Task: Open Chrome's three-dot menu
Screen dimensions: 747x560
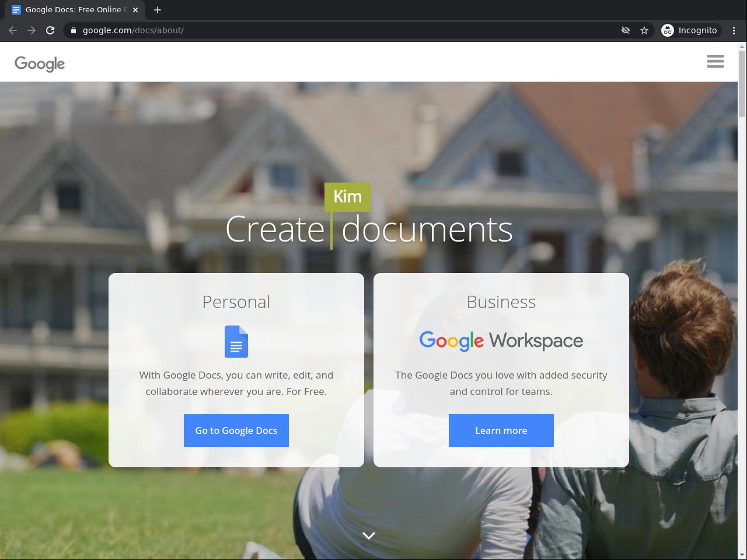Action: [734, 30]
